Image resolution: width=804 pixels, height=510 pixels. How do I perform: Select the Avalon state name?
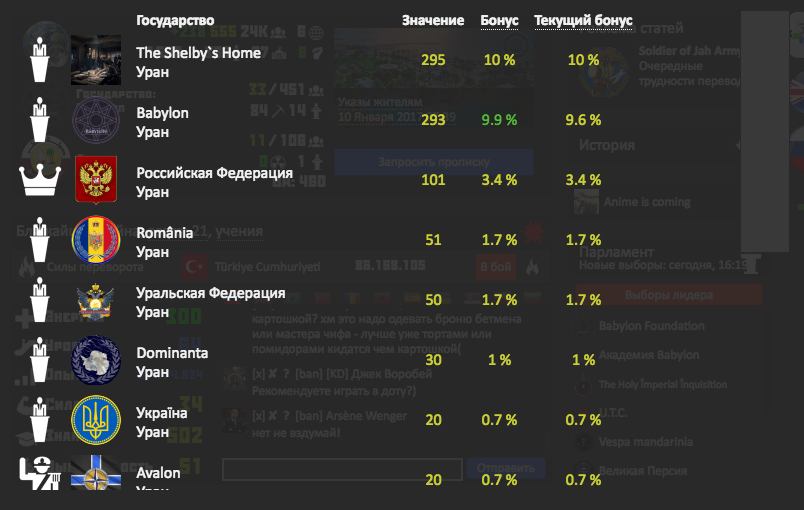(158, 473)
